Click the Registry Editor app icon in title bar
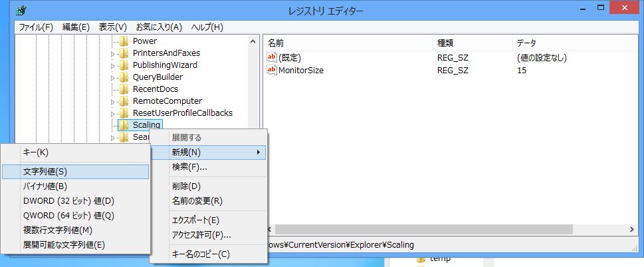 click(21, 10)
